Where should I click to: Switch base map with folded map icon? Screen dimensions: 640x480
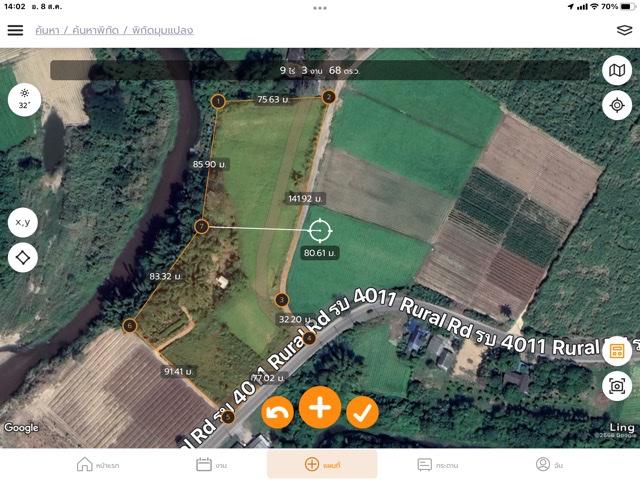(617, 70)
